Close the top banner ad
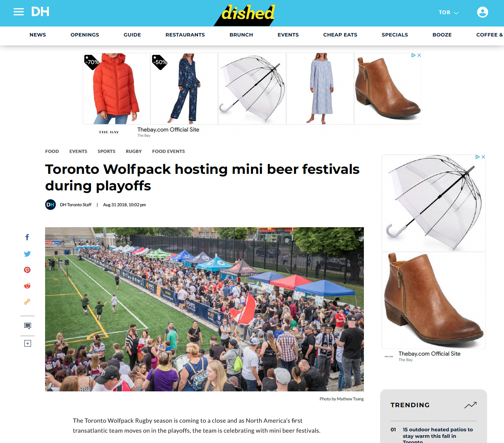Viewport: 504px width, 443px height. tap(419, 55)
